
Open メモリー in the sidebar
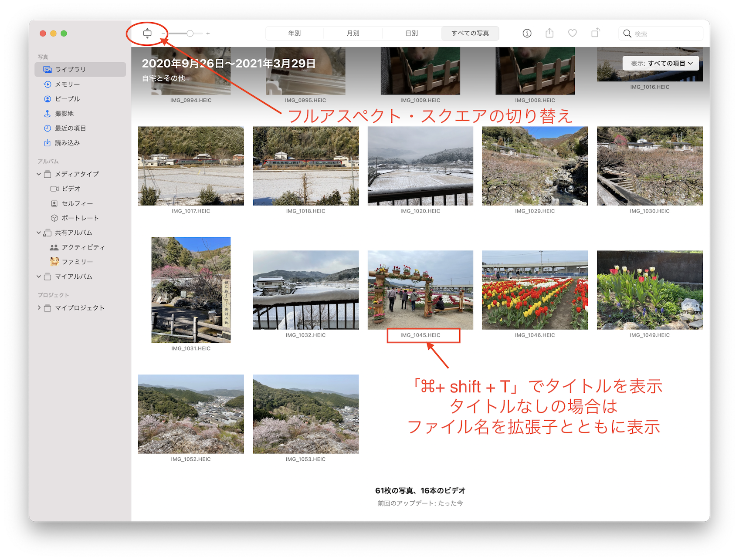pos(67,84)
